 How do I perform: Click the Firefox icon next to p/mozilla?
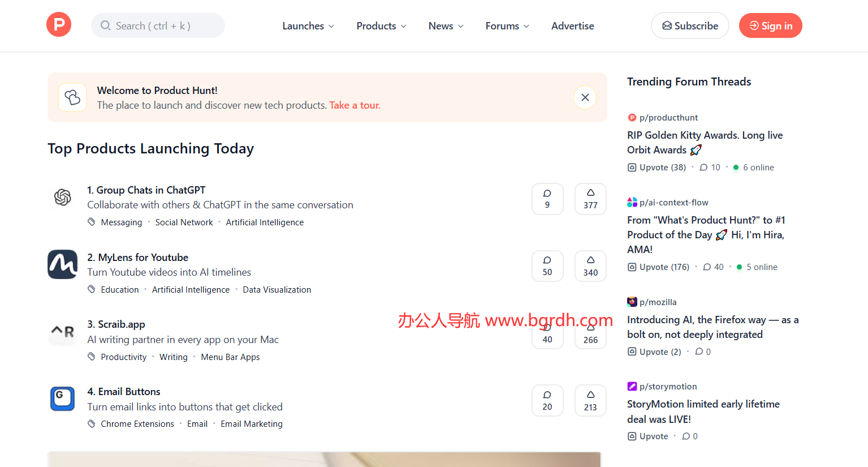(x=632, y=302)
